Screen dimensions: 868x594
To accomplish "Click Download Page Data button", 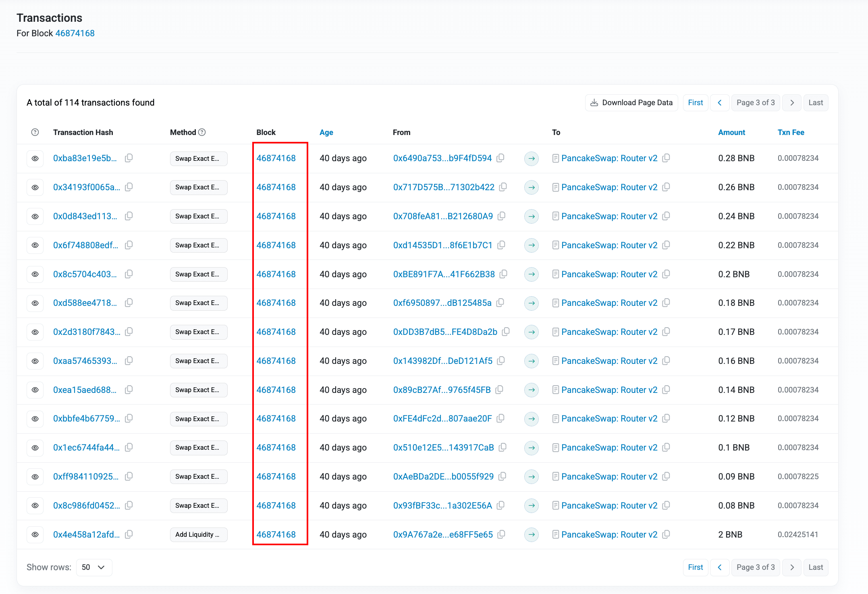I will pos(631,103).
